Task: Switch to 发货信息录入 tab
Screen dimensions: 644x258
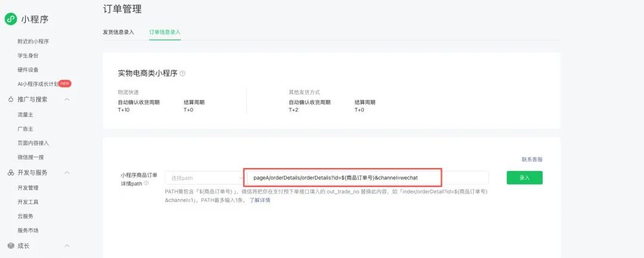Action: tap(118, 32)
